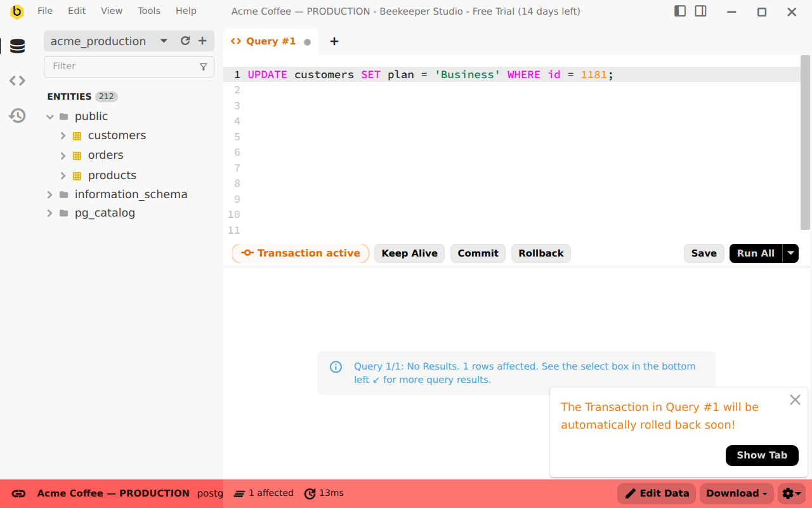Click the 'ENTITIES' heading
This screenshot has height=508, width=812.
(69, 97)
